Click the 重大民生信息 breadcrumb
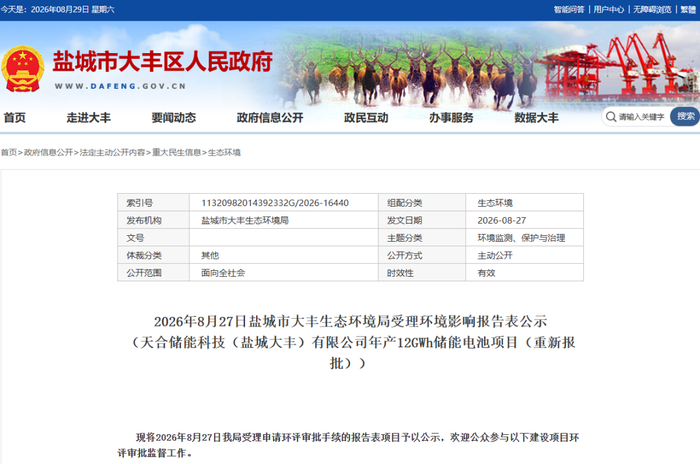Viewport: 700px width, 464px height. click(176, 152)
